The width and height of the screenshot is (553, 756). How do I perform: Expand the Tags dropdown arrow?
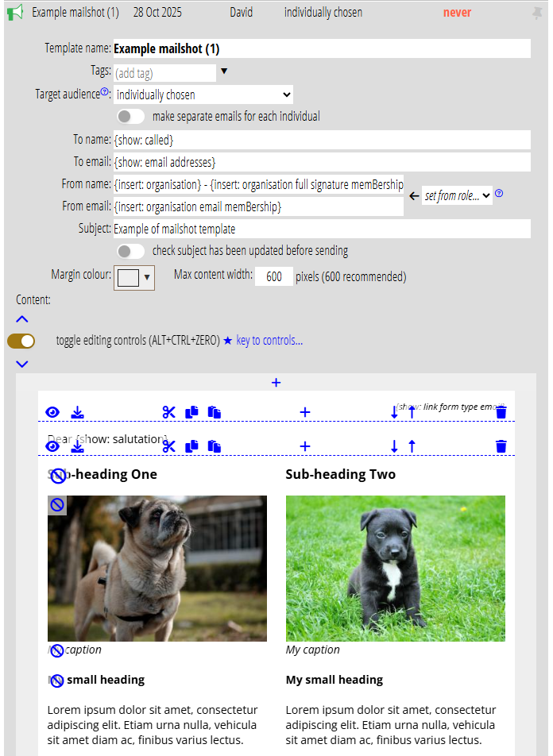223,72
